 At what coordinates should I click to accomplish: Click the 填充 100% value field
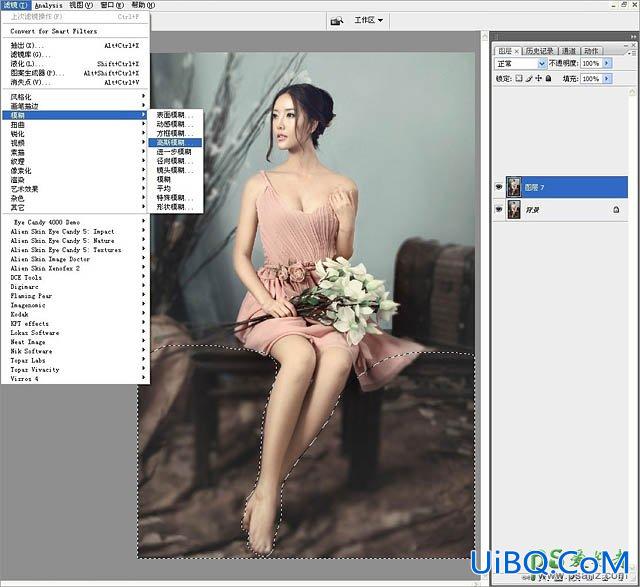pyautogui.click(x=591, y=78)
